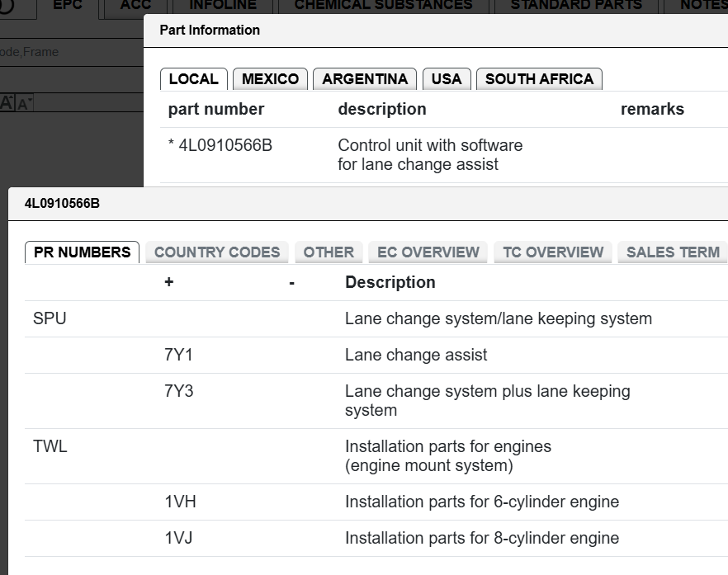Click "Installation parts for 6-cylinder engine" text
Image resolution: width=728 pixels, height=575 pixels.
[x=482, y=502]
